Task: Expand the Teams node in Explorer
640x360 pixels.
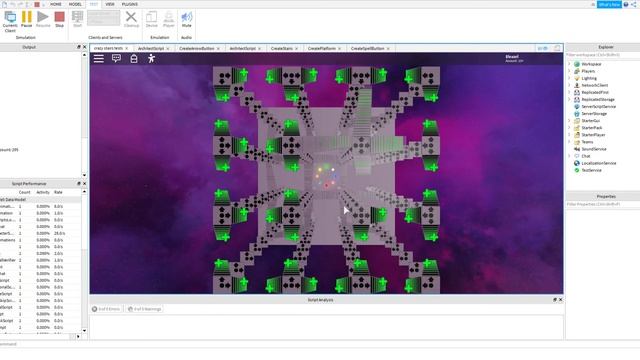Action: click(569, 142)
